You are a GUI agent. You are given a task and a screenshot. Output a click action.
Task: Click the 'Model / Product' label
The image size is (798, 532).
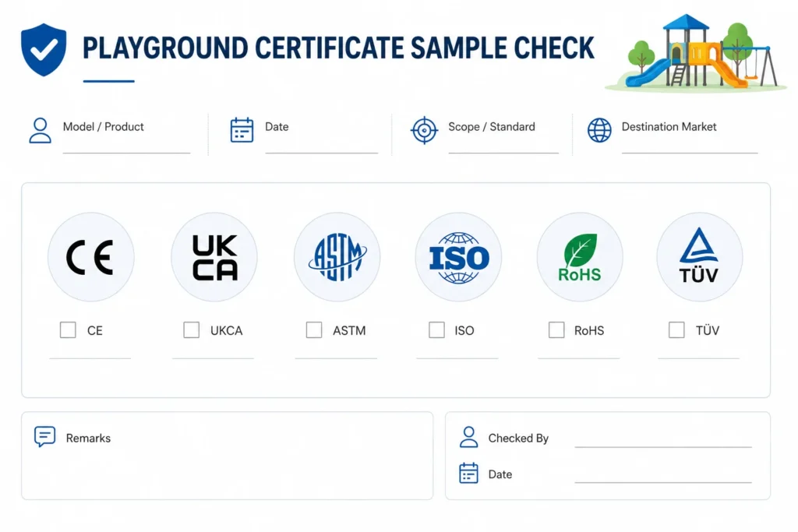104,127
